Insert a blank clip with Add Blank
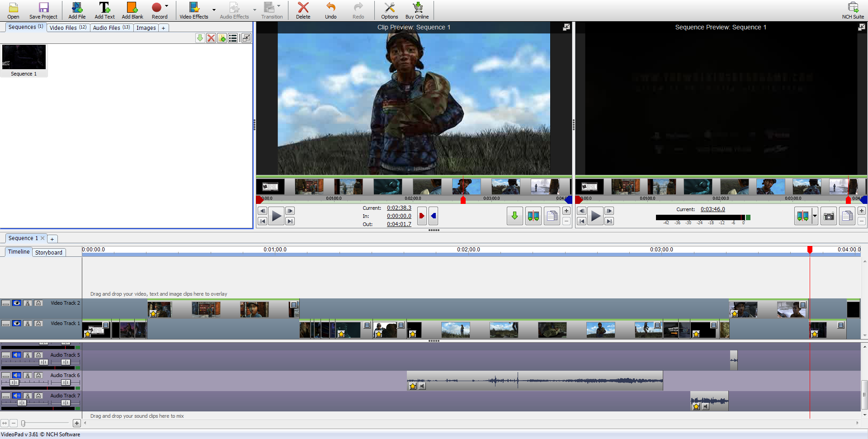 tap(132, 10)
